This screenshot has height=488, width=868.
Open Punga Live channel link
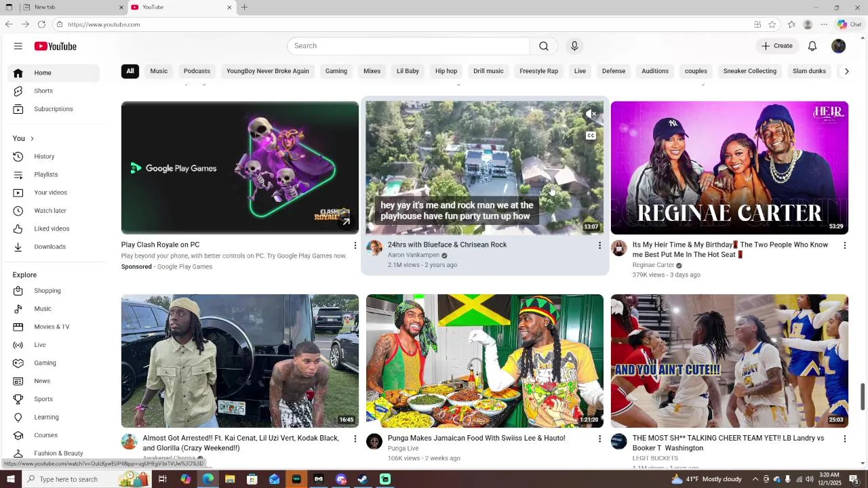403,449
